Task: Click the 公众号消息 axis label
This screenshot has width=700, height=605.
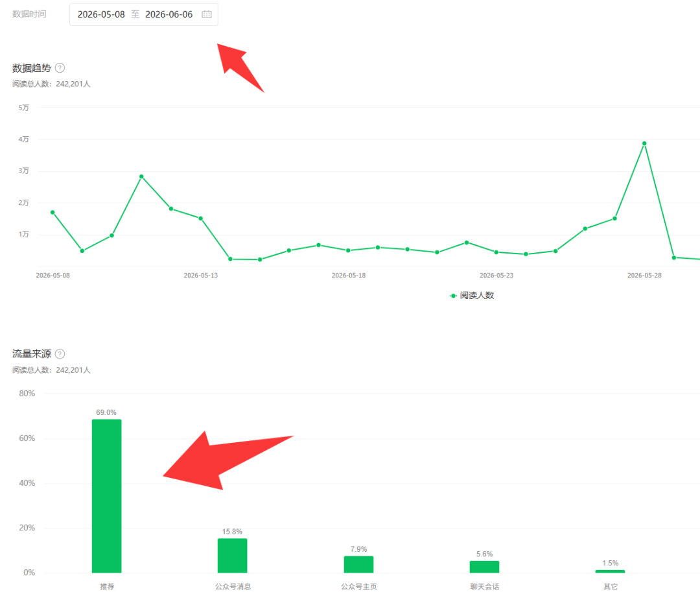Action: point(233,587)
